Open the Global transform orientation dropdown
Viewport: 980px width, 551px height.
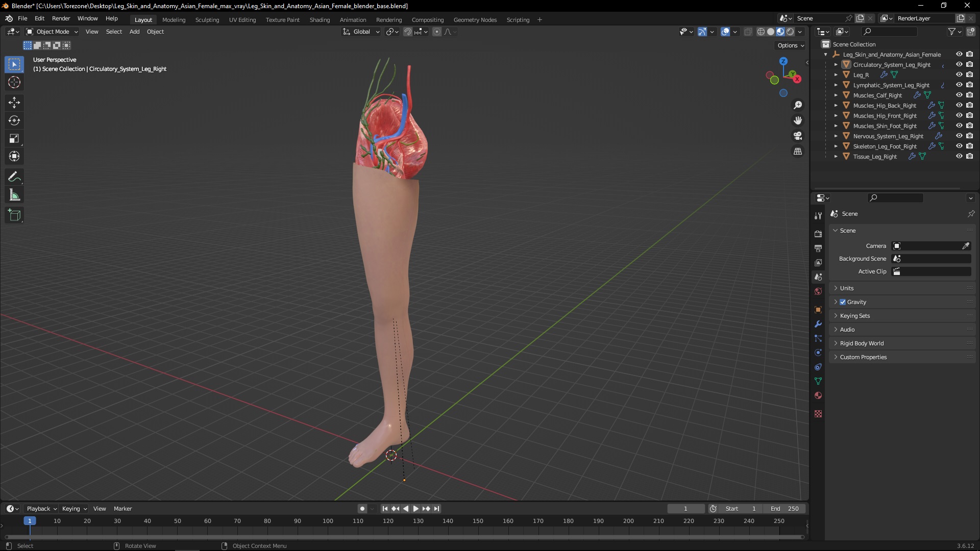tap(361, 32)
